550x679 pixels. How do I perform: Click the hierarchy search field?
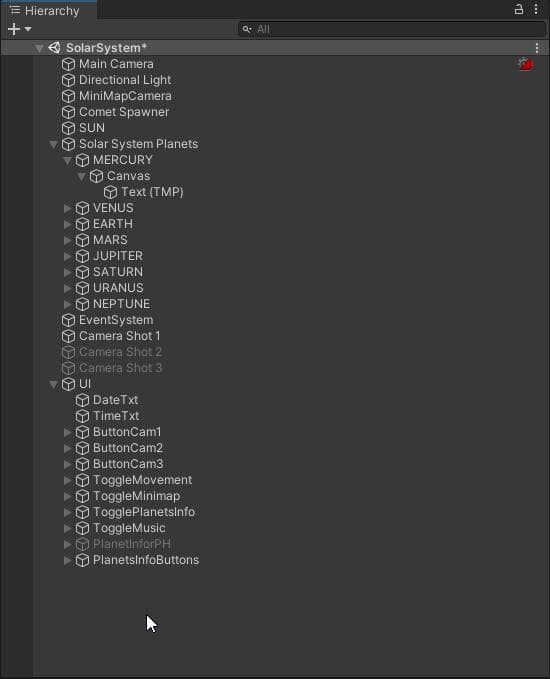pos(392,29)
